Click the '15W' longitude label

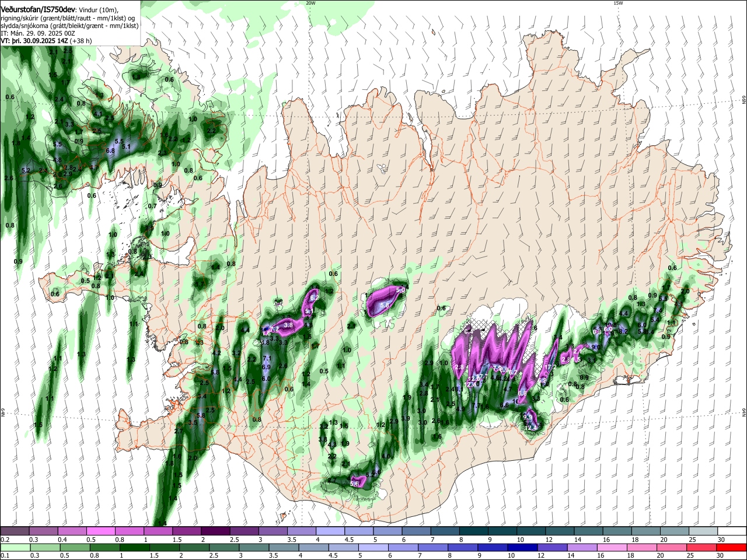(618, 3)
